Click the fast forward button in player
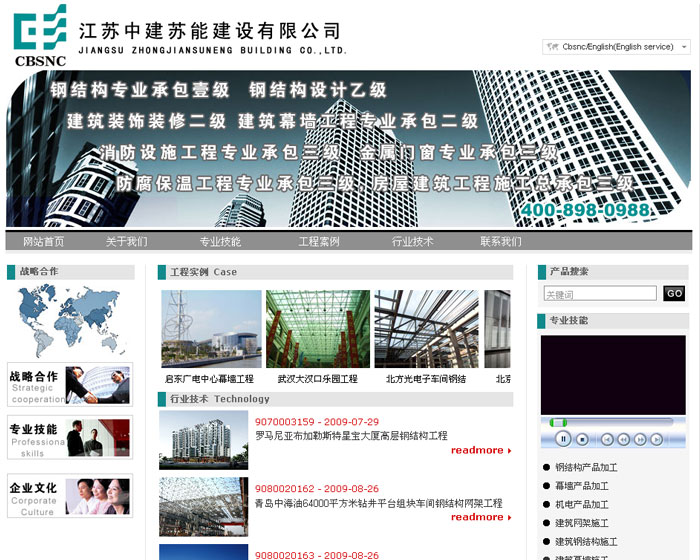 (640, 439)
